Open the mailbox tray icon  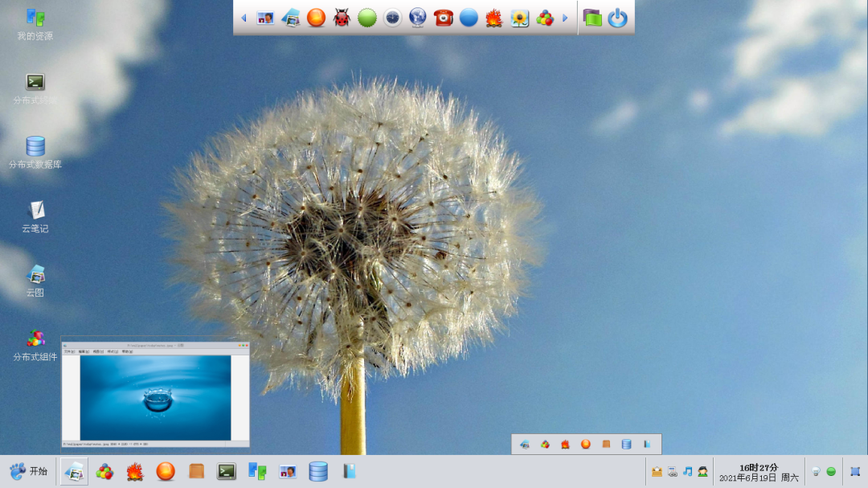tap(657, 471)
